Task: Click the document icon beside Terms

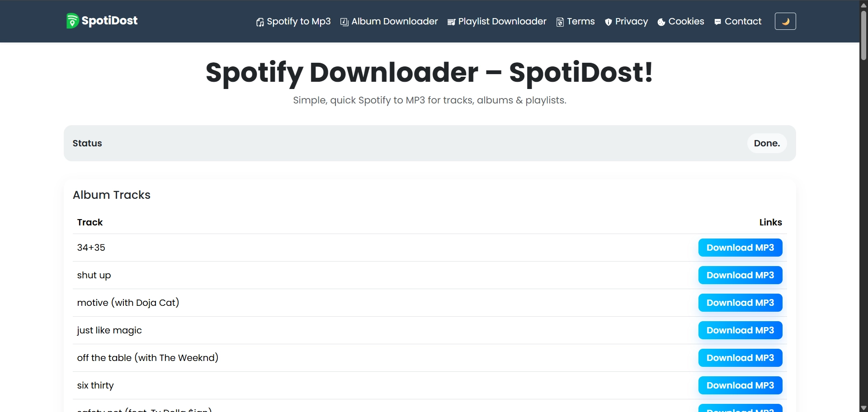Action: (x=560, y=22)
